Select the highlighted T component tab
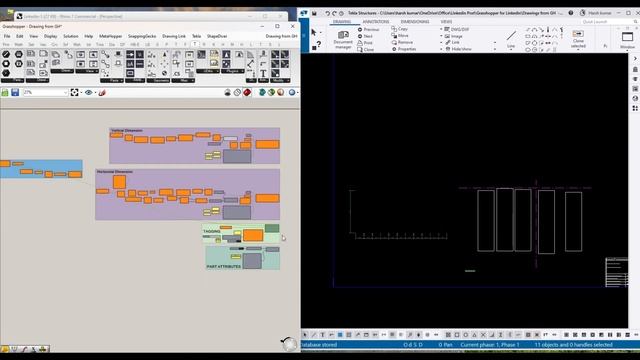This screenshot has height=360, width=640. [x=194, y=44]
